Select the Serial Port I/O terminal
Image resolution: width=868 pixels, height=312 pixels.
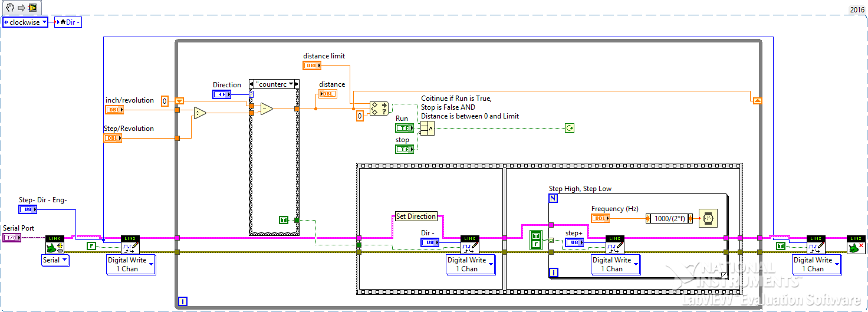pyautogui.click(x=12, y=238)
